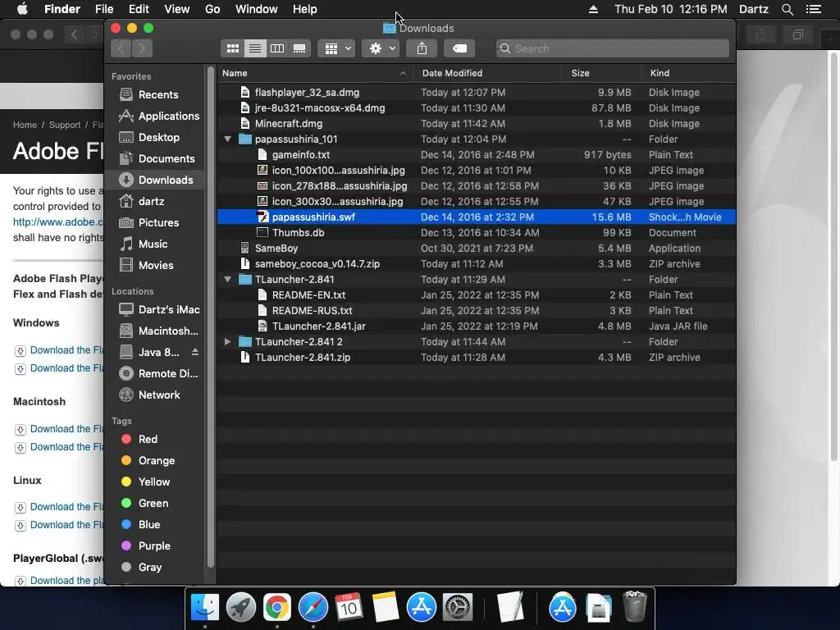Select TLauncher-2.841.jar
Viewport: 840px width, 630px height.
[477, 326]
